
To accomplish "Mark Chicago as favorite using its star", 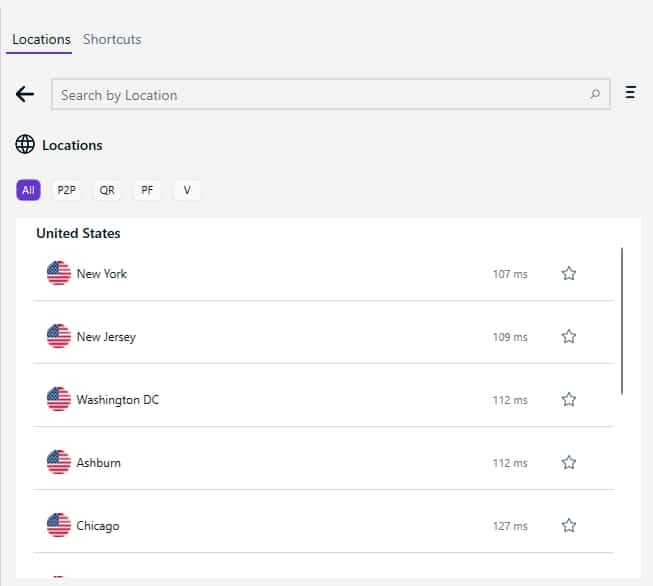I will (x=569, y=526).
